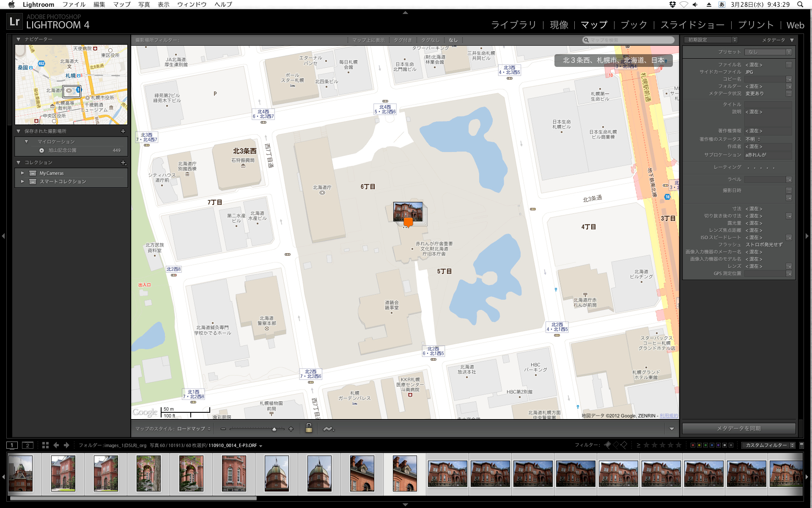Select the 旭山記念公園 saved location radio

41,150
